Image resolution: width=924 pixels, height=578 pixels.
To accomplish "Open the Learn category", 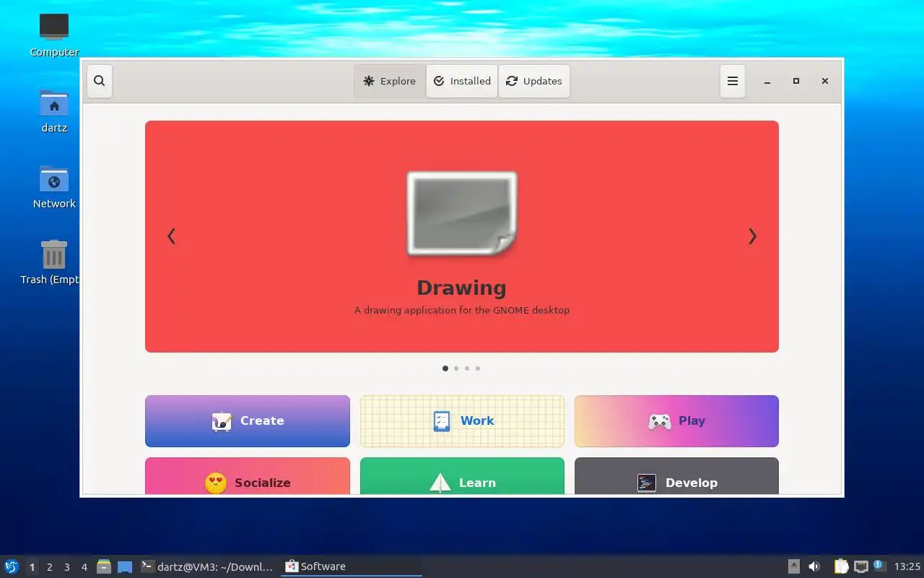I will point(462,476).
